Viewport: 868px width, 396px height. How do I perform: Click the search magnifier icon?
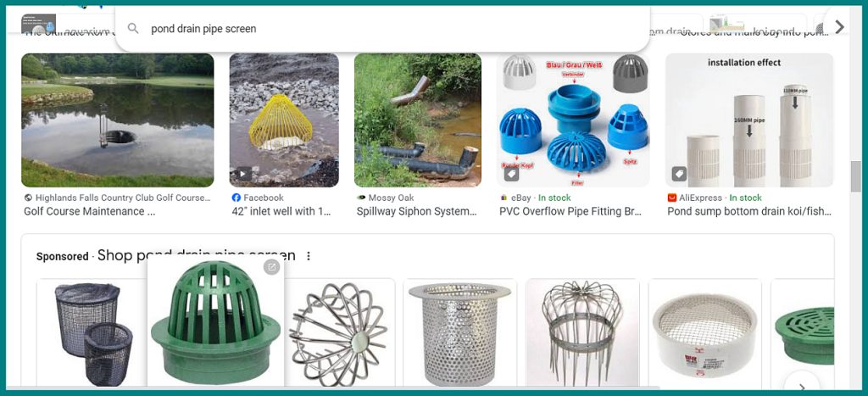click(133, 28)
